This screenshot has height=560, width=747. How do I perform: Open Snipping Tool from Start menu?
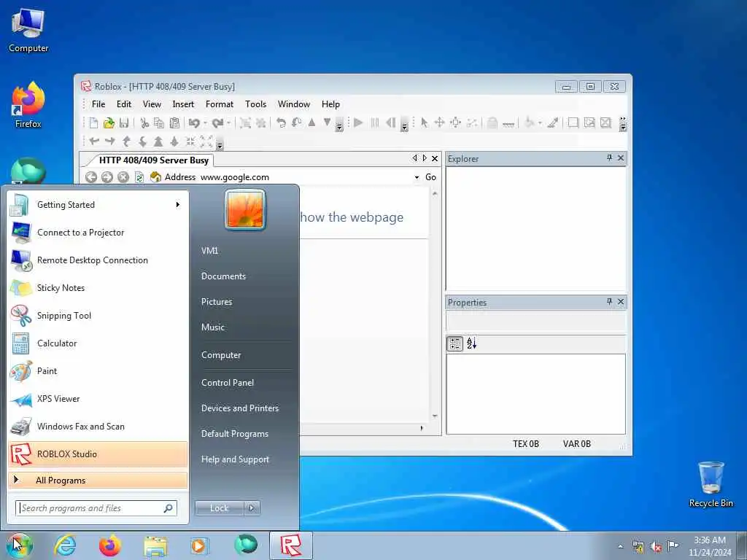(x=98, y=315)
